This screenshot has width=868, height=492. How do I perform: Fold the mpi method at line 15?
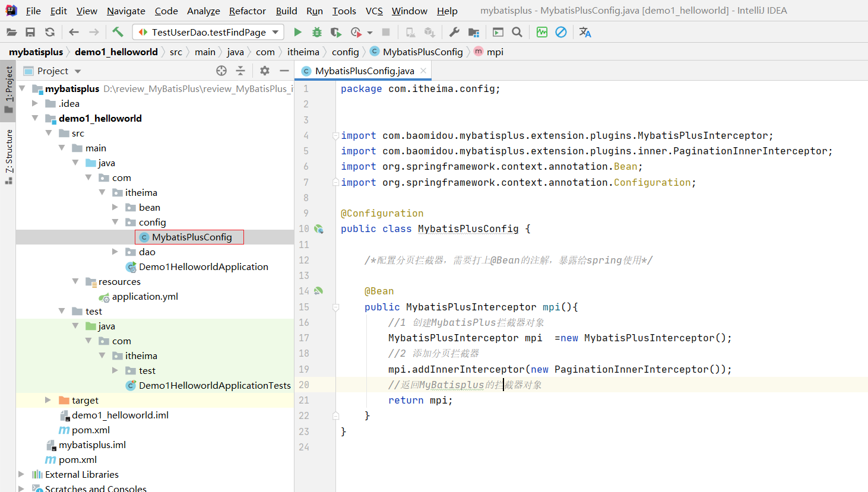(x=335, y=307)
